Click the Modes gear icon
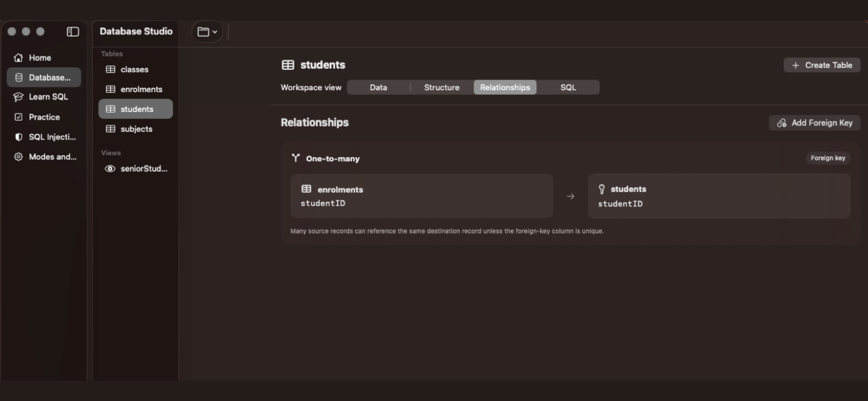 pos(18,157)
